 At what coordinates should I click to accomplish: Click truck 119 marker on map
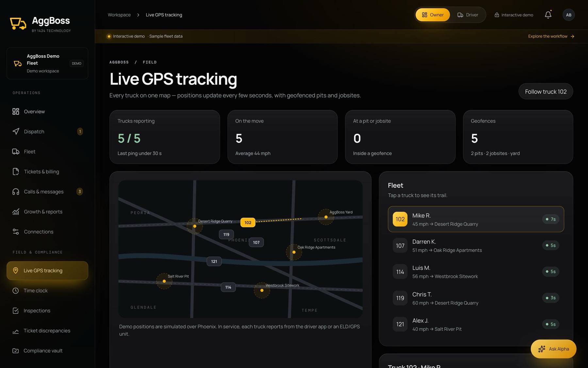226,235
